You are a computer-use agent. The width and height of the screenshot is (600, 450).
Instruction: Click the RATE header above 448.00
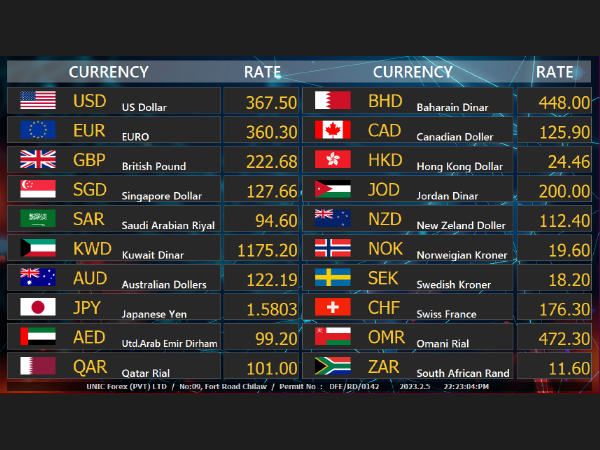554,72
